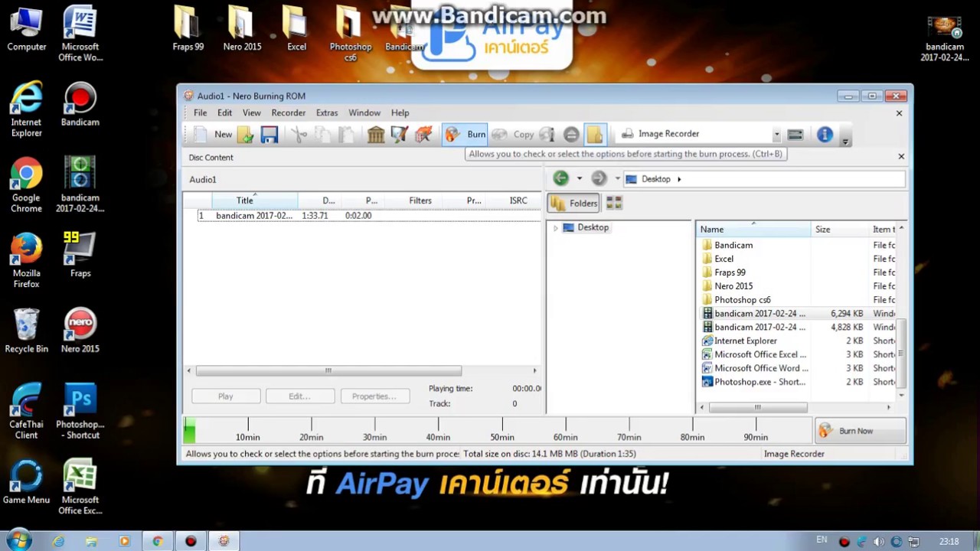Open the Help menu
The width and height of the screenshot is (980, 551).
pyautogui.click(x=400, y=112)
